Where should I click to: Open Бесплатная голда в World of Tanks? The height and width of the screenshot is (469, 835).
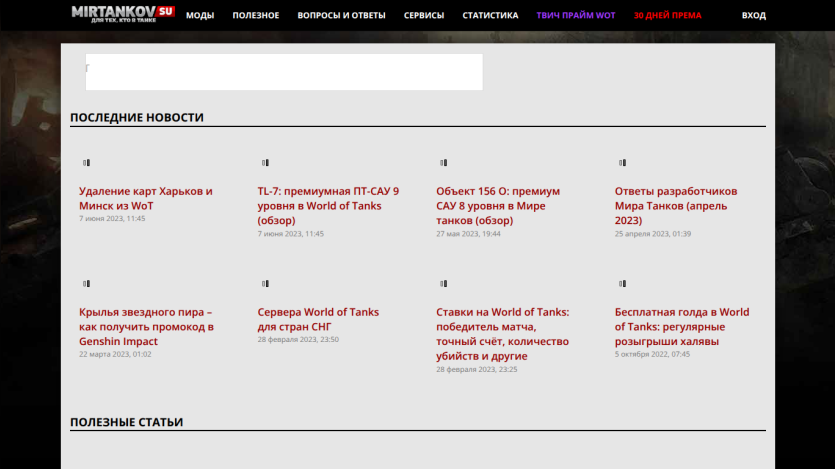click(682, 326)
